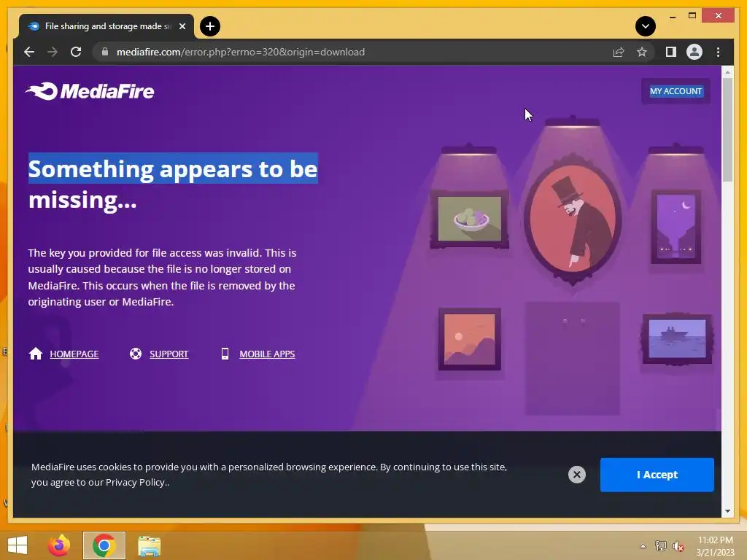The height and width of the screenshot is (560, 747).
Task: Open the browser side panel
Action: [671, 52]
